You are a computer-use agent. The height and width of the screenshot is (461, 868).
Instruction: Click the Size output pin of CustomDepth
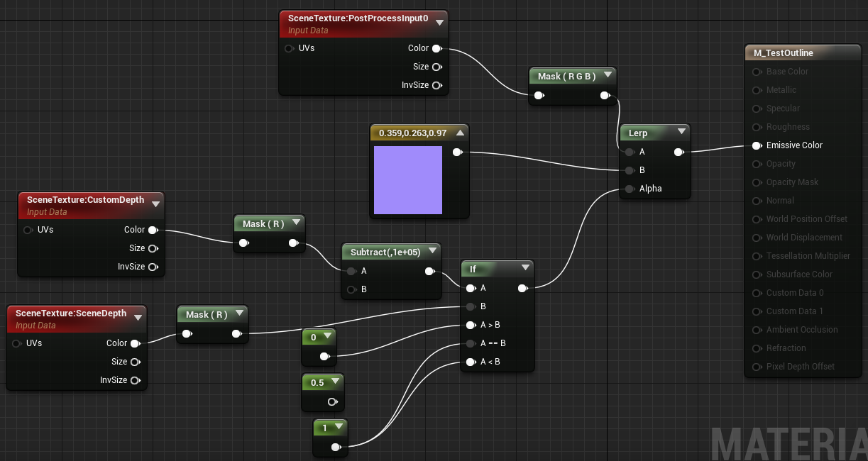[153, 248]
